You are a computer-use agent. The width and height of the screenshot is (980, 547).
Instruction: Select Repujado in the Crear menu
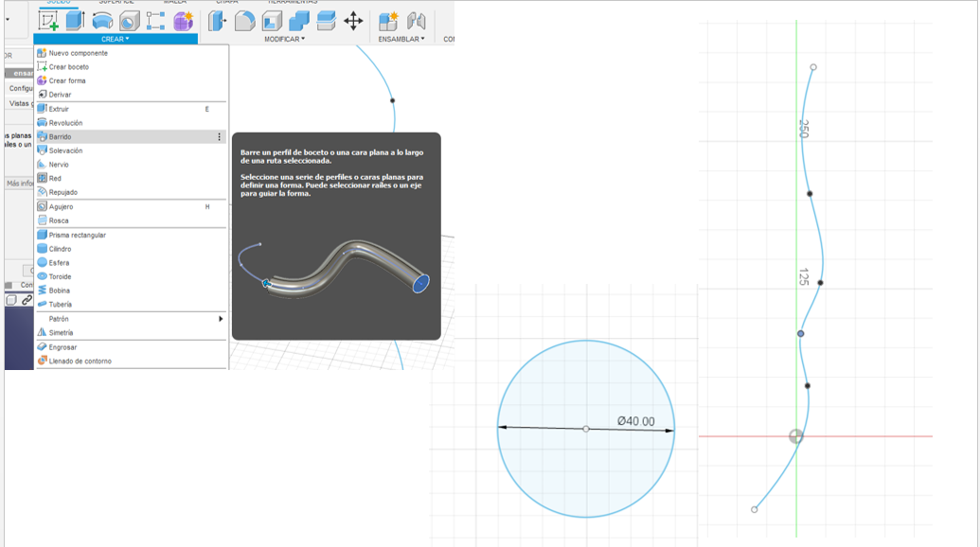point(132,192)
